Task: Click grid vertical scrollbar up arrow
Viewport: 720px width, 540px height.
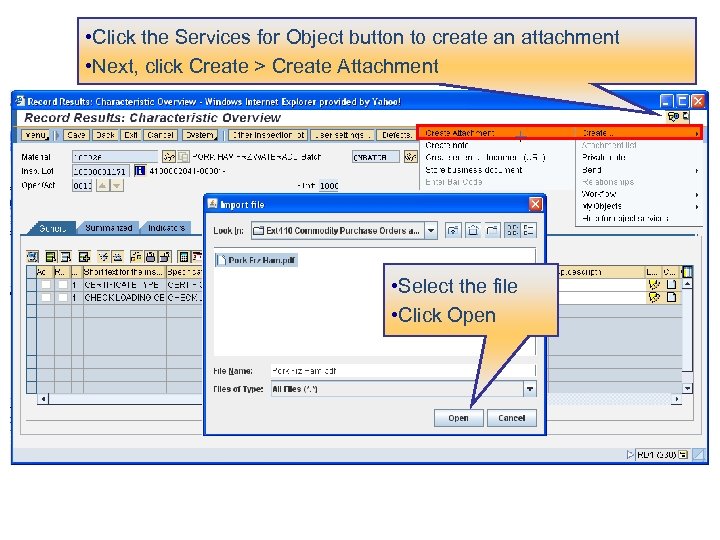Action: pos(687,284)
